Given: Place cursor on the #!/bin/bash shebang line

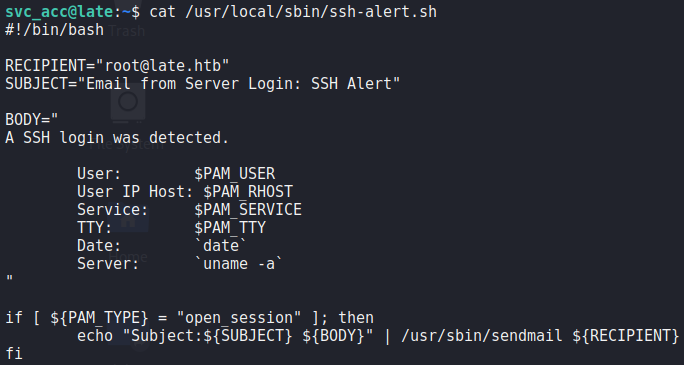Looking at the screenshot, I should (55, 30).
